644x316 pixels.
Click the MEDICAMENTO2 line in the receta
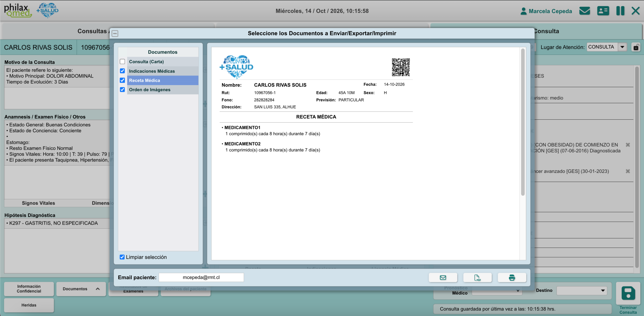pyautogui.click(x=242, y=144)
